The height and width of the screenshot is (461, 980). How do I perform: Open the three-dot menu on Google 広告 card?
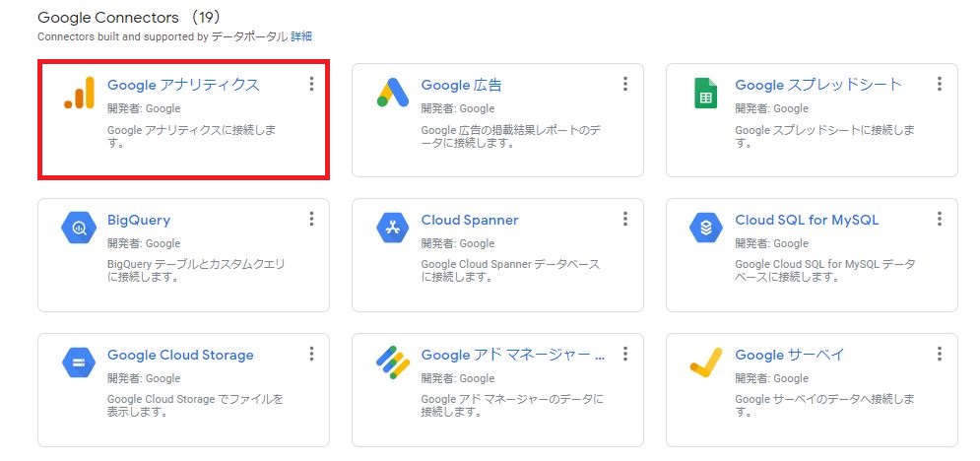pos(625,84)
